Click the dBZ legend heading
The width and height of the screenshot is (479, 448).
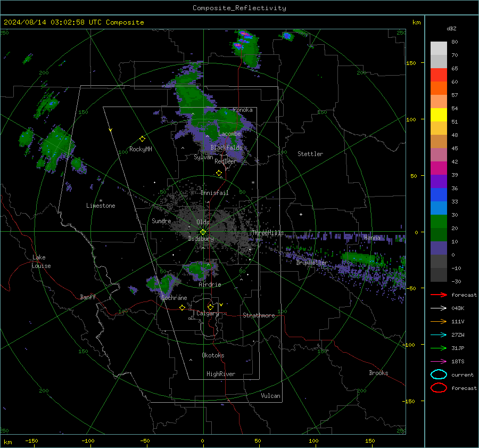point(451,28)
